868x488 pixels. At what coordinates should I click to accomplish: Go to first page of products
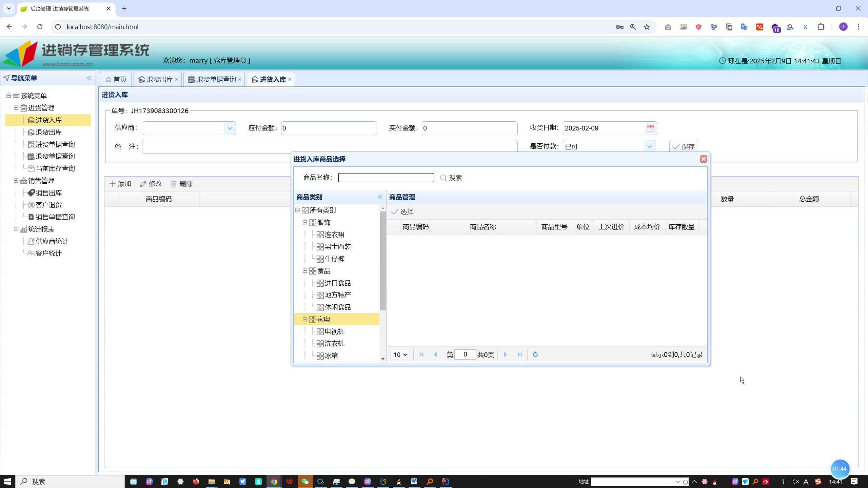[x=421, y=354]
